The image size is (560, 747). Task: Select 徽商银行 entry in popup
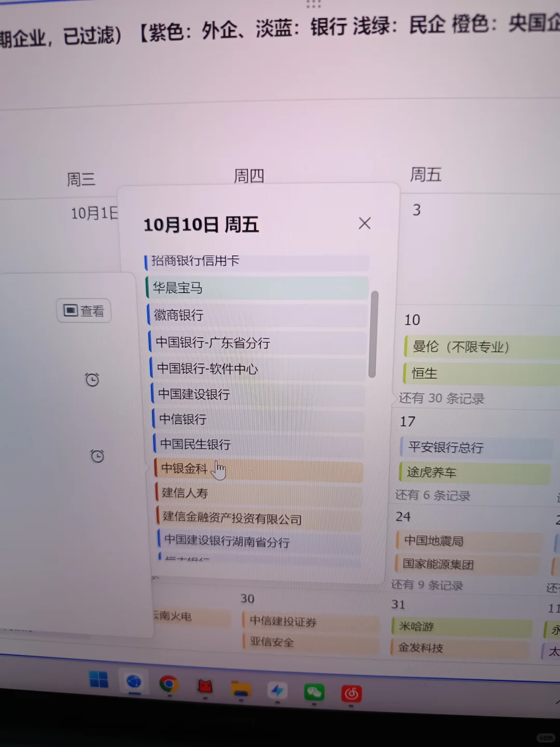click(258, 315)
